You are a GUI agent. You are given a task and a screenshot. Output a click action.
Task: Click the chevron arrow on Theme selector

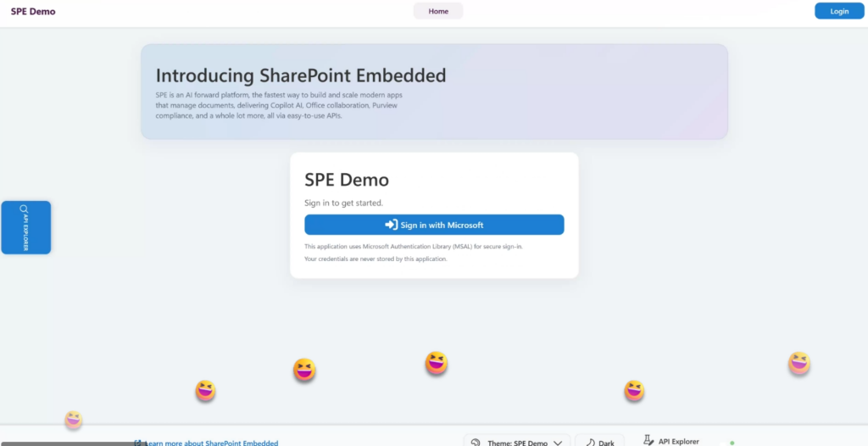click(x=558, y=443)
